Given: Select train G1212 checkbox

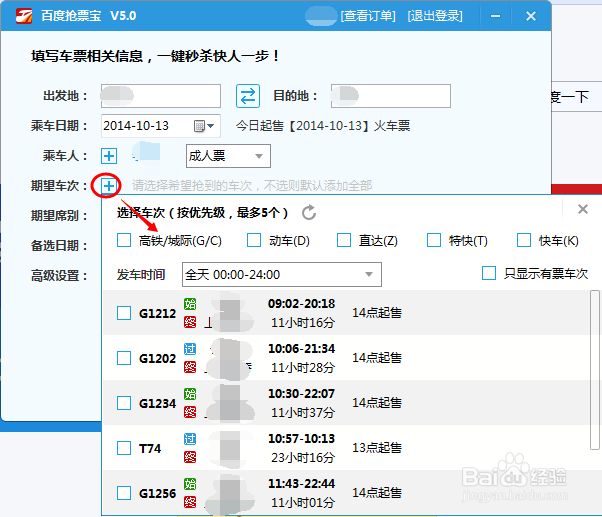Looking at the screenshot, I should 124,313.
